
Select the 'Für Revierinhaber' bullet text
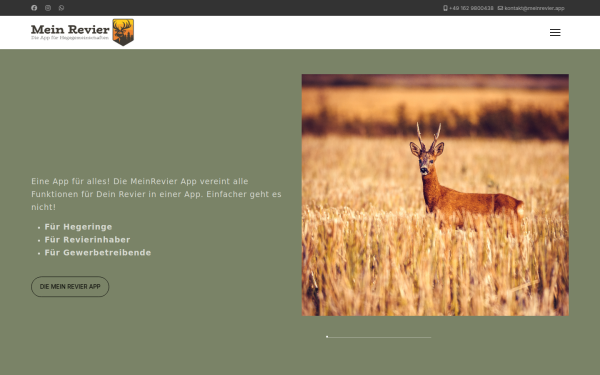pos(87,240)
